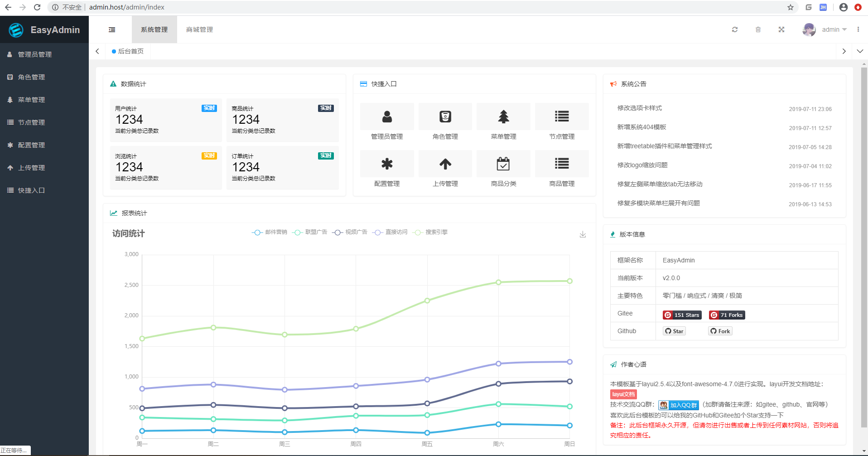Open the 管理员管理 quick entry icon
The width and height of the screenshot is (868, 456).
coord(386,116)
